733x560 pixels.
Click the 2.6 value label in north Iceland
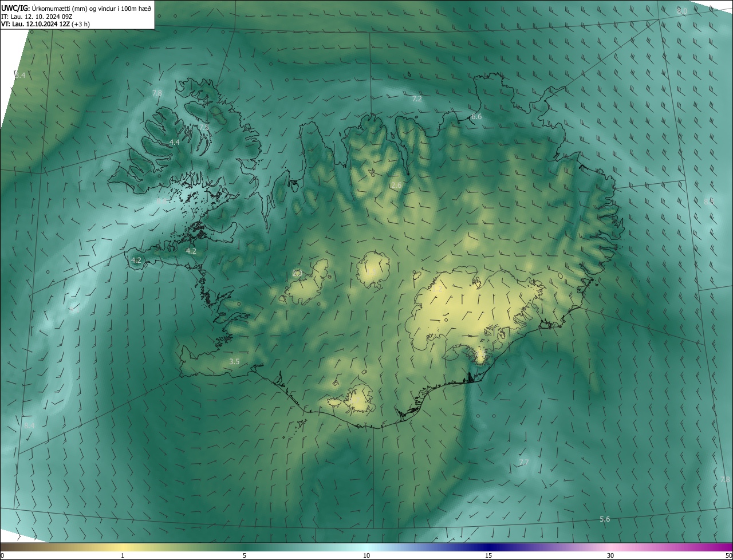(x=396, y=185)
